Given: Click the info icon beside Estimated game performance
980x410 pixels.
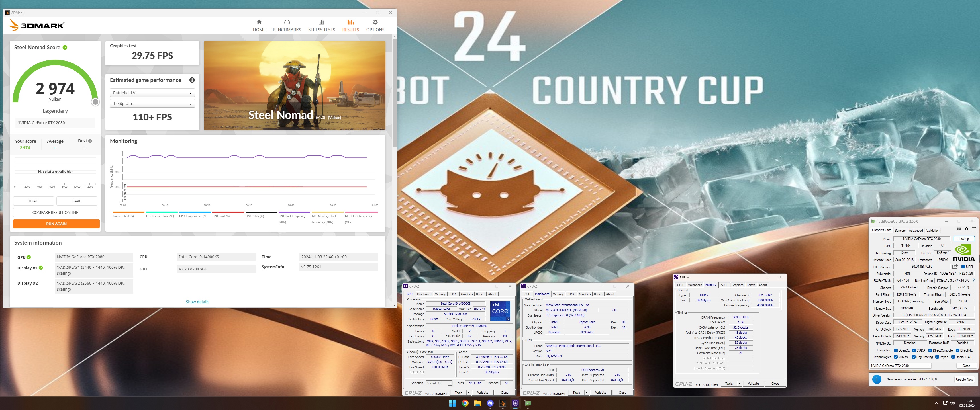Looking at the screenshot, I should [x=192, y=80].
